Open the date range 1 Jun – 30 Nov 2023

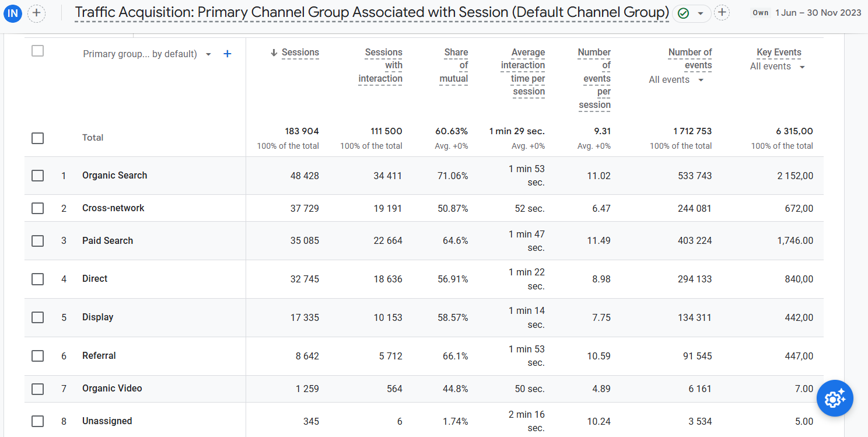coord(818,13)
